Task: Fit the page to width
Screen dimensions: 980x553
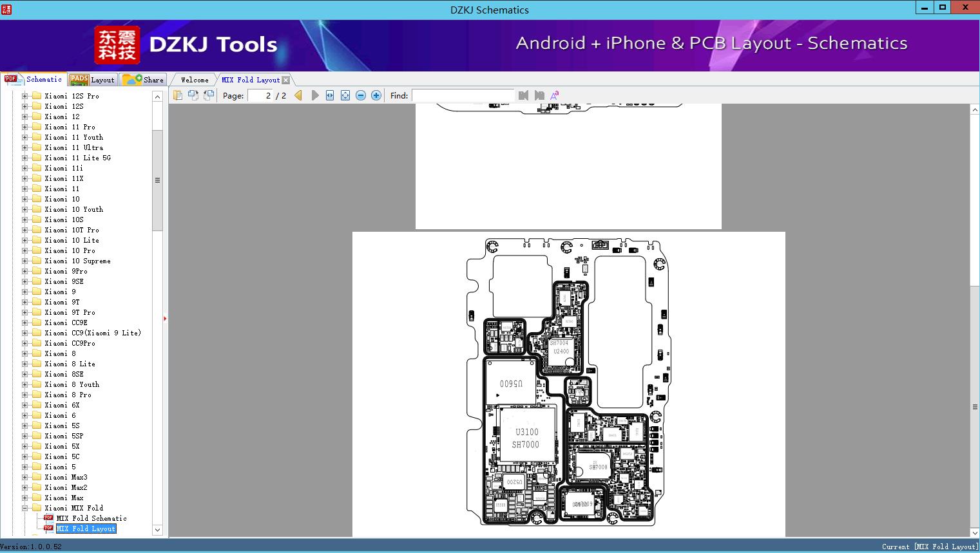Action: tap(330, 95)
